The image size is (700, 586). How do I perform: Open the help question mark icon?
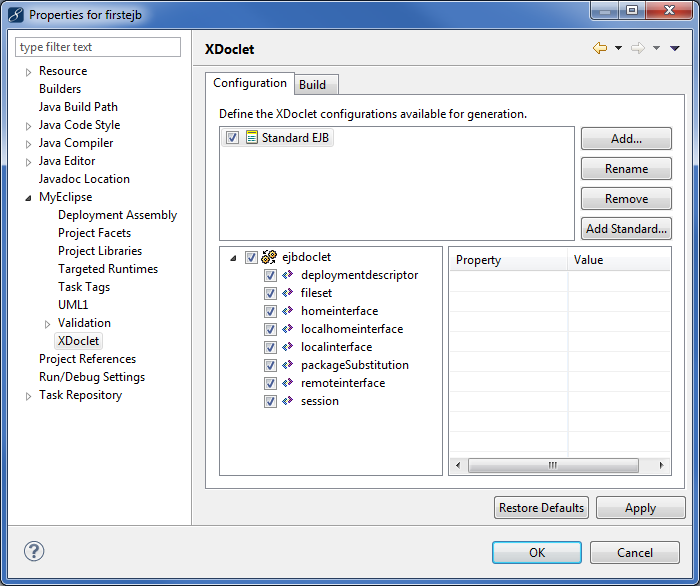pyautogui.click(x=34, y=551)
